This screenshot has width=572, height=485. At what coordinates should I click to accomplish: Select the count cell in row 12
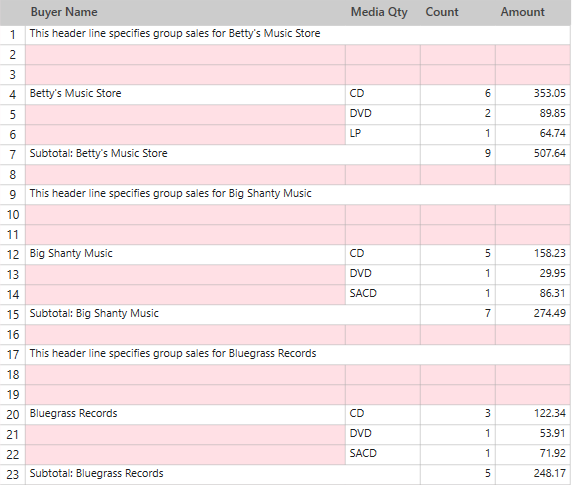457,255
